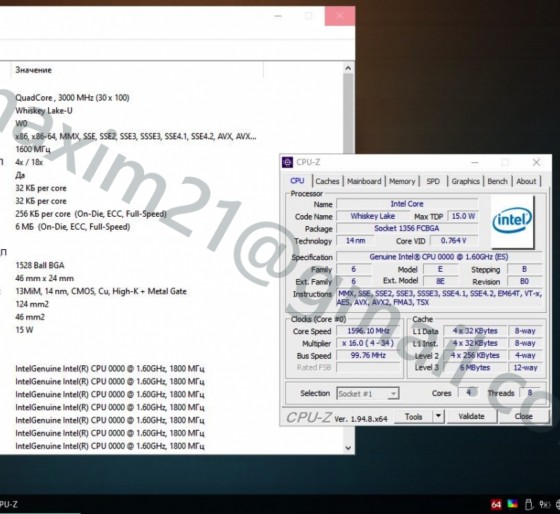Click the Intel logo in CPU-Z
Screen dimensions: 560x514
[512, 221]
